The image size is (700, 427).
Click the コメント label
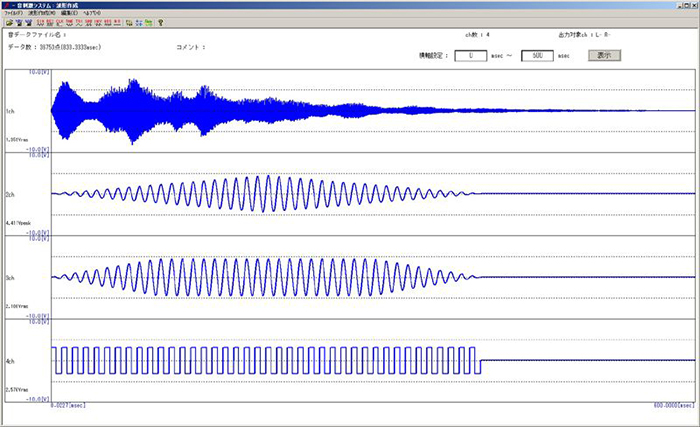(x=191, y=47)
